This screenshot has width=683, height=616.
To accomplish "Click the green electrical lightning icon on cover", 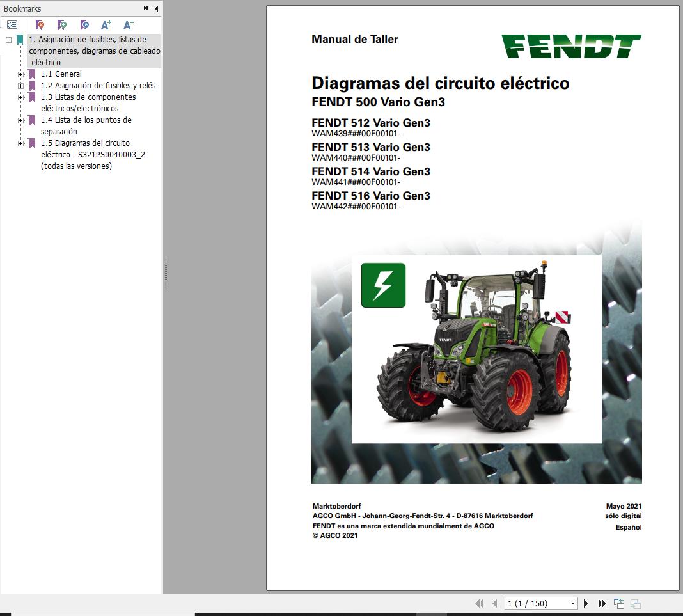I will (x=383, y=285).
